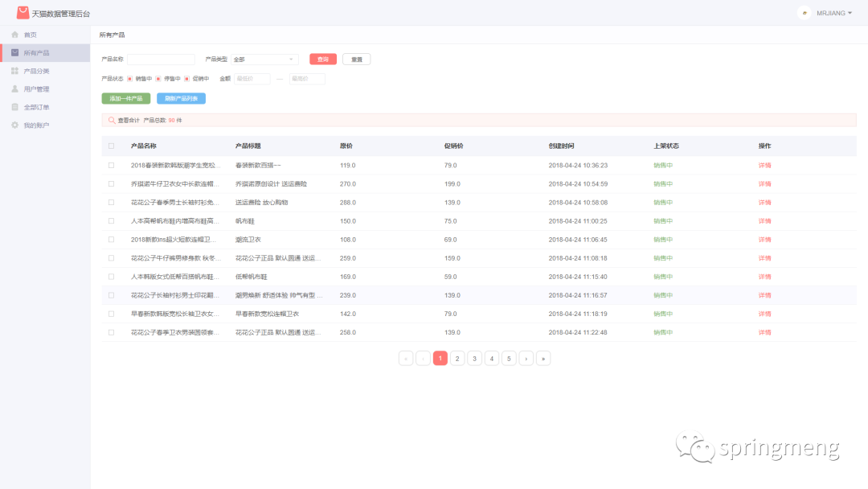Open 详情 for the 11:16:57 product

(764, 295)
